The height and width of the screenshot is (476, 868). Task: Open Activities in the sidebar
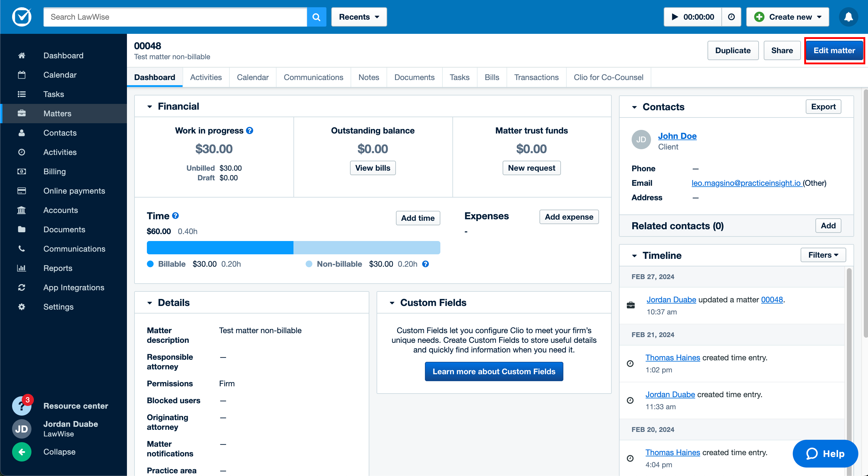(x=63, y=152)
